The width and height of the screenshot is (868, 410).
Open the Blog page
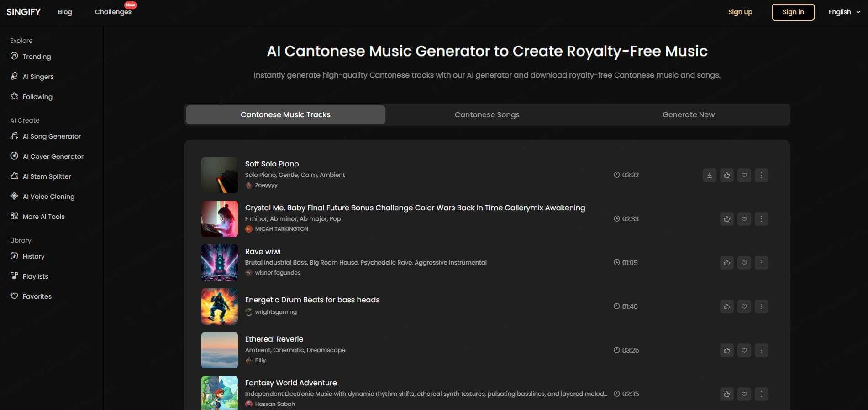tap(65, 12)
